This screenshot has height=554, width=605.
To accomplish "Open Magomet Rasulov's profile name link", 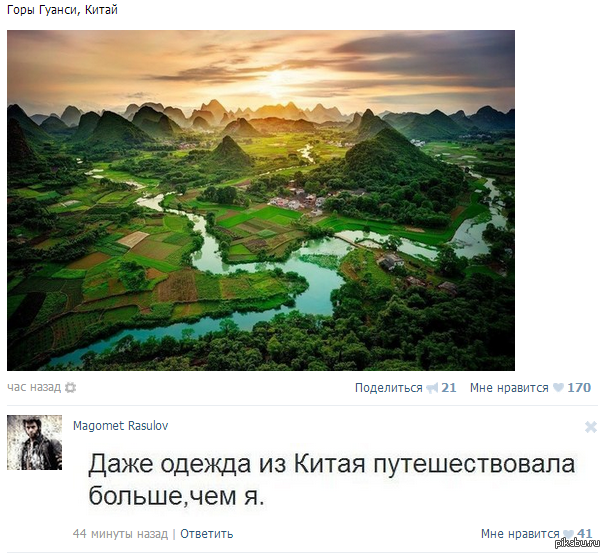I will coord(120,426).
